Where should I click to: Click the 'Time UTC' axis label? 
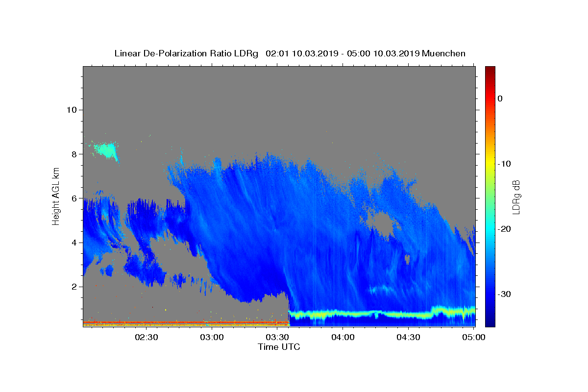click(x=279, y=347)
